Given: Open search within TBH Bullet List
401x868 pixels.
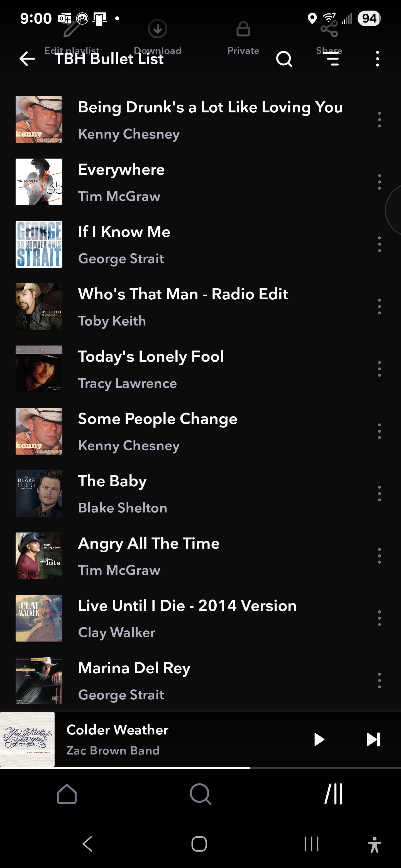Looking at the screenshot, I should tap(284, 59).
